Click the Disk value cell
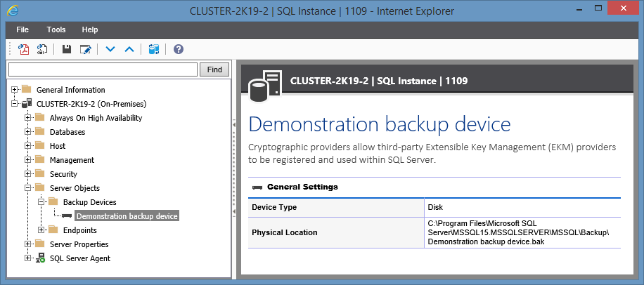The image size is (644, 285). 522,207
